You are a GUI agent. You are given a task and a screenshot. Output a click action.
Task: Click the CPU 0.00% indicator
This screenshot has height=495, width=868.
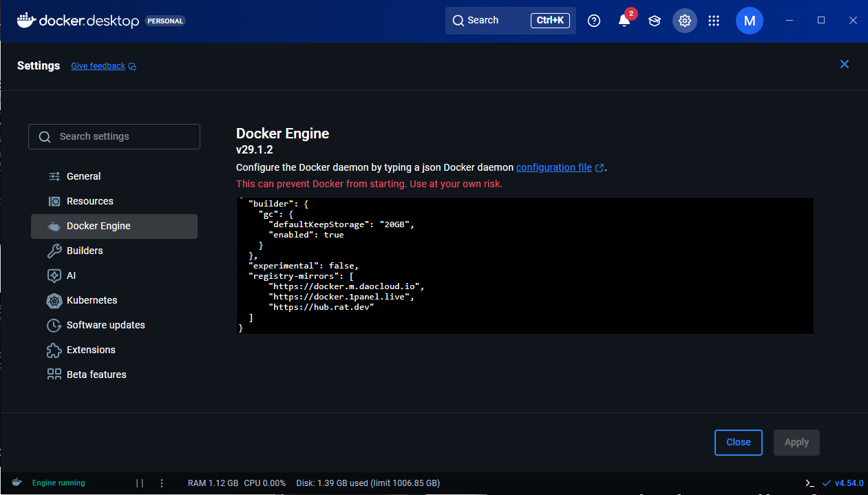tap(265, 483)
